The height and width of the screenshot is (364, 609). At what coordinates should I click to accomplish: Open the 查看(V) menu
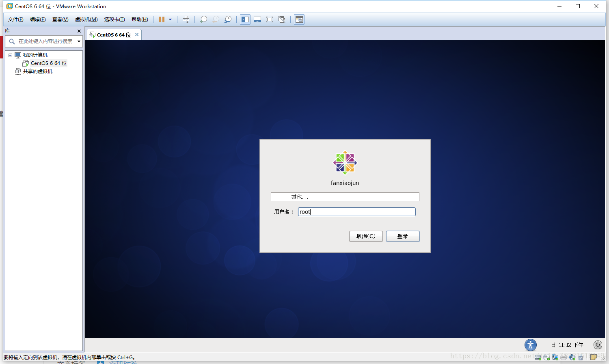(x=60, y=19)
